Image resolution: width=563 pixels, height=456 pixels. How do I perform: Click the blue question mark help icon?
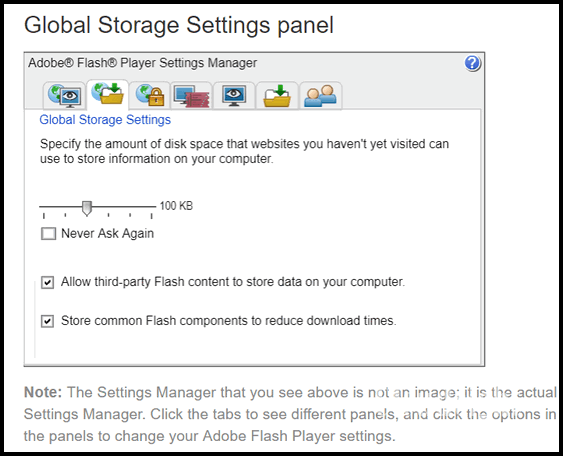tap(473, 64)
